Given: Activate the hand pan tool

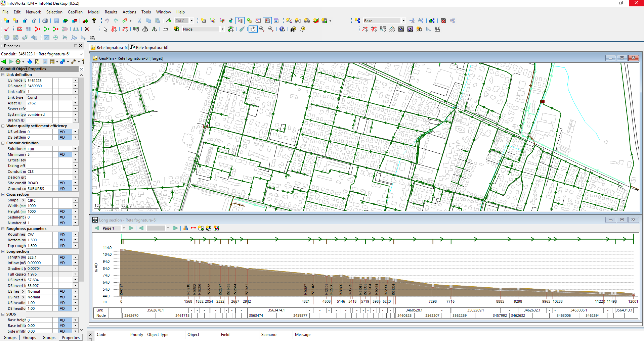Looking at the screenshot, I should [x=253, y=29].
